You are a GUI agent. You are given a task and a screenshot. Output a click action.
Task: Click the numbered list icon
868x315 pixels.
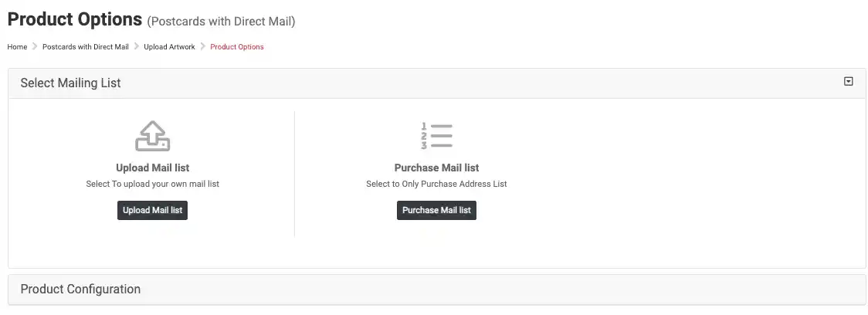point(436,136)
